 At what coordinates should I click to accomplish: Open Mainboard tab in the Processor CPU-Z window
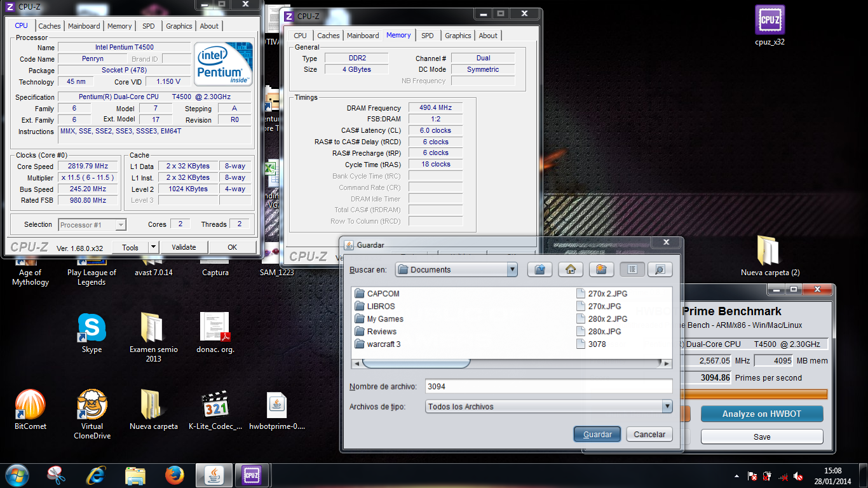click(84, 26)
